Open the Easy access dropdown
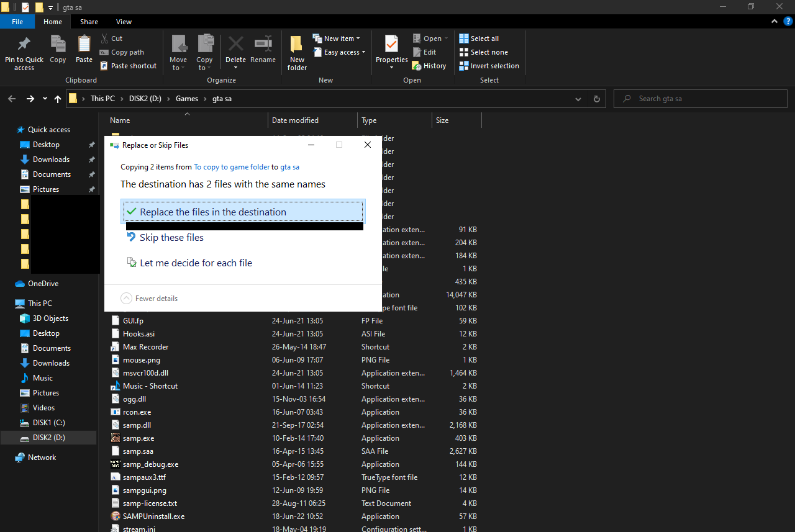Screen dimensions: 795x532 (338, 52)
